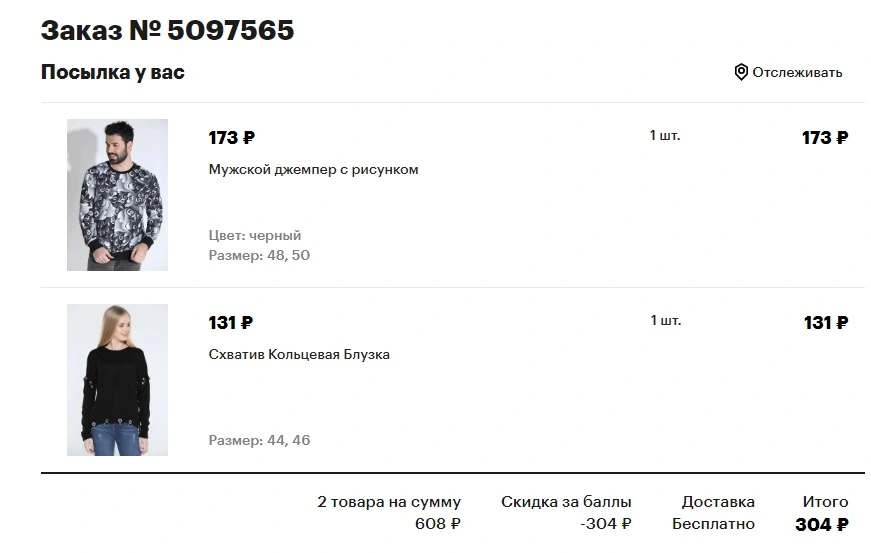Click the Размер: 48, 50 size text
The width and height of the screenshot is (871, 553).
(259, 255)
